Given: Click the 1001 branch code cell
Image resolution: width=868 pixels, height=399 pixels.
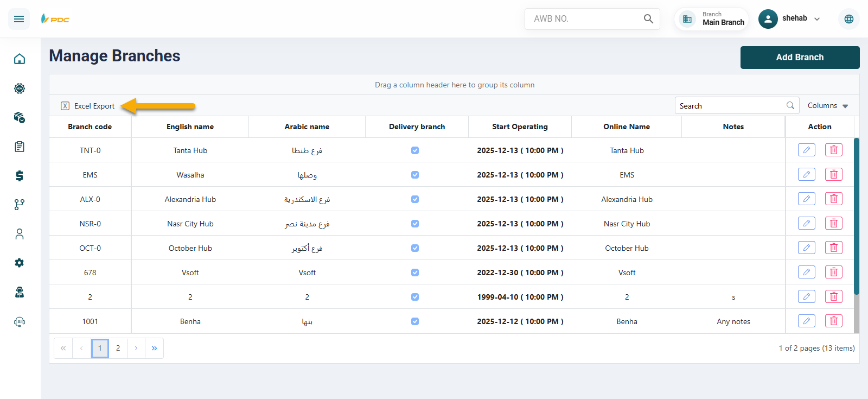Looking at the screenshot, I should tap(90, 321).
